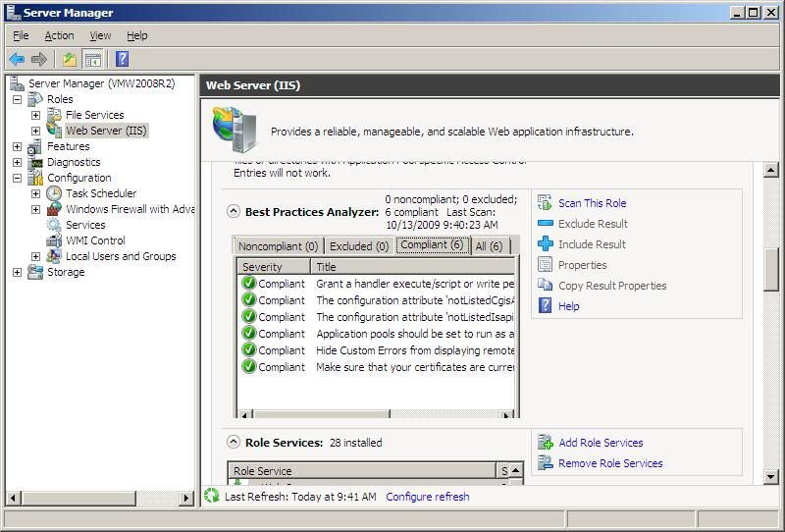
Task: Click the Server Manager root node icon
Action: pos(17,83)
